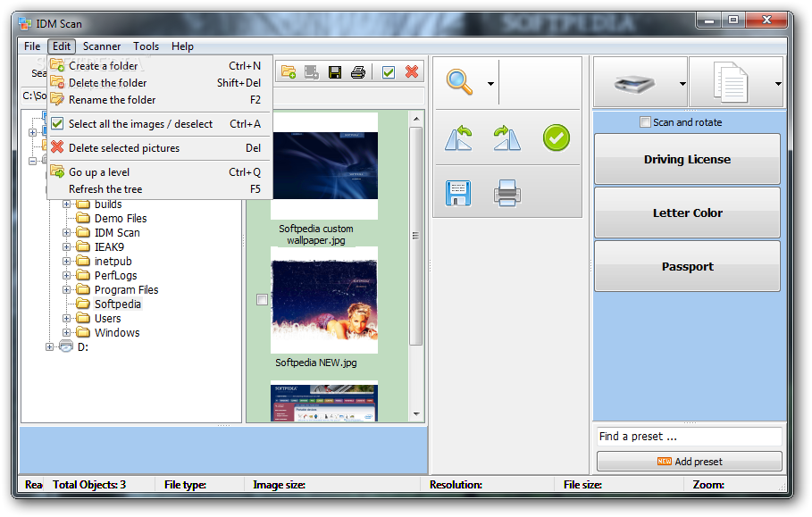Click the IDM Scan title bar app icon
This screenshot has width=812, height=517.
click(x=25, y=24)
